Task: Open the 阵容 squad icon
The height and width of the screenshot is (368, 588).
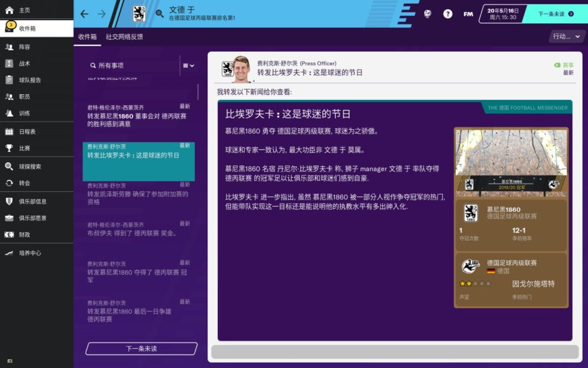Action: 9,47
